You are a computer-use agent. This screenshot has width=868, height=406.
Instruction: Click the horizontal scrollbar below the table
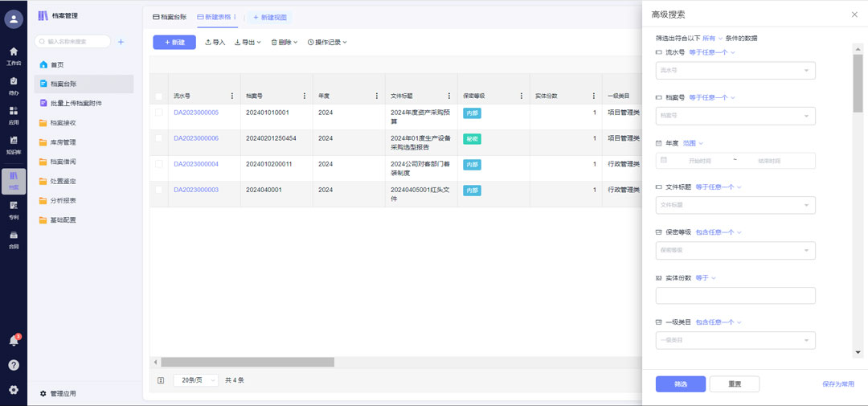(248, 362)
